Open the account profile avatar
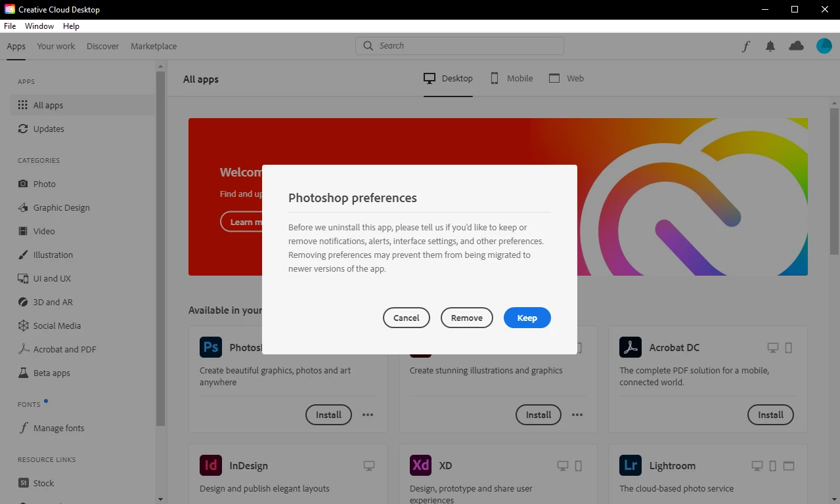The height and width of the screenshot is (504, 840). pyautogui.click(x=824, y=46)
